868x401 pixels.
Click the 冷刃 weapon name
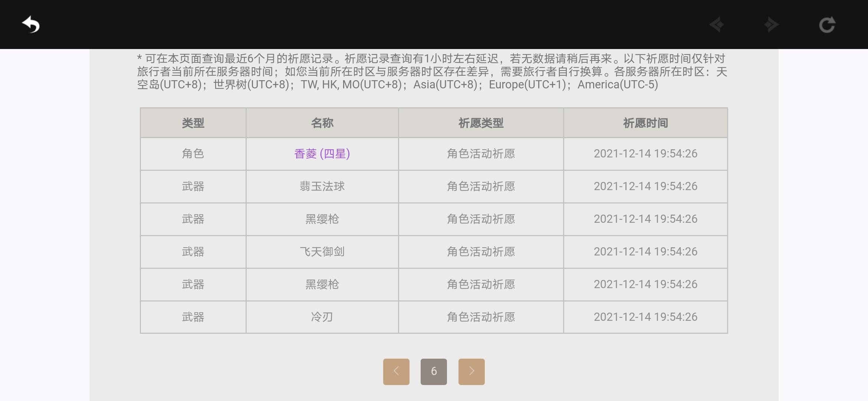pyautogui.click(x=322, y=317)
